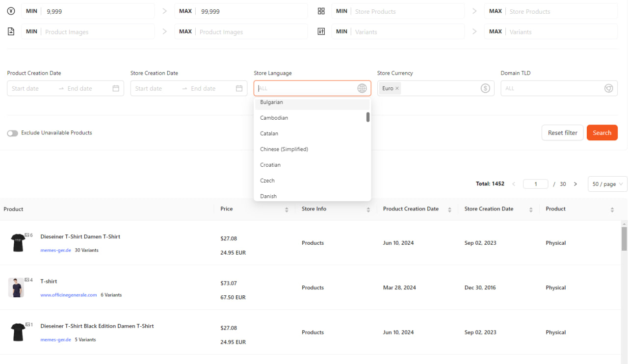Screen dimensions: 628x364
Task: Click the Search button
Action: point(602,132)
